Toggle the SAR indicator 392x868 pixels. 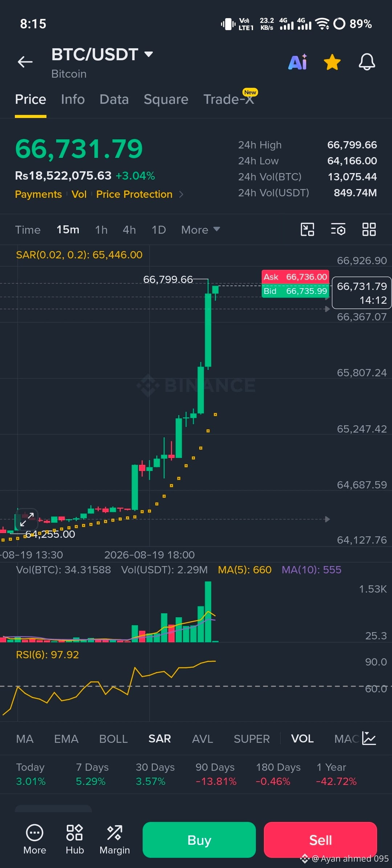pos(159,739)
